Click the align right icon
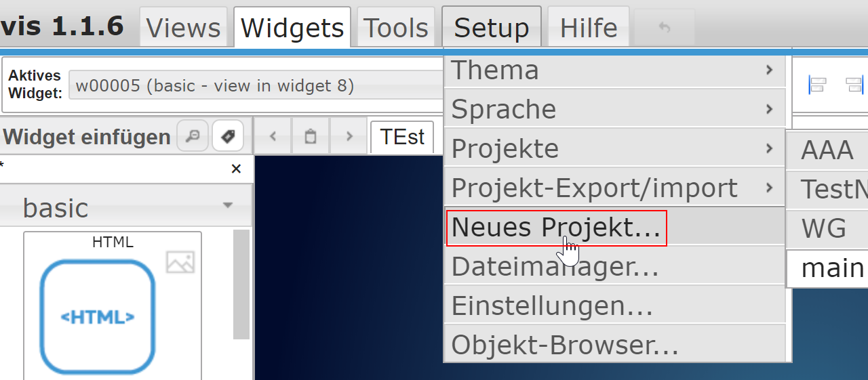Viewport: 868px width, 380px height. [x=854, y=85]
